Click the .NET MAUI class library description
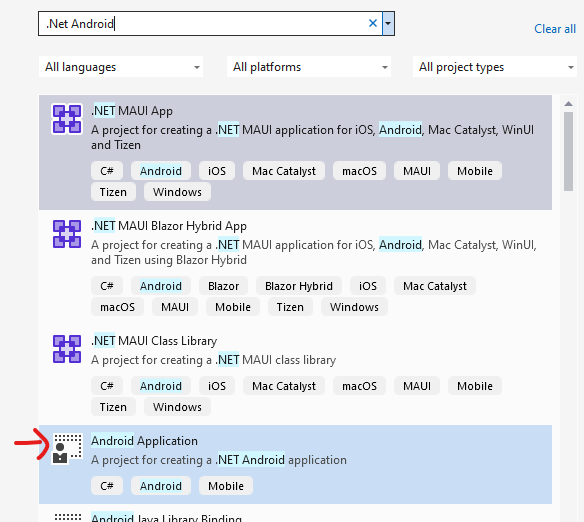 pos(213,360)
